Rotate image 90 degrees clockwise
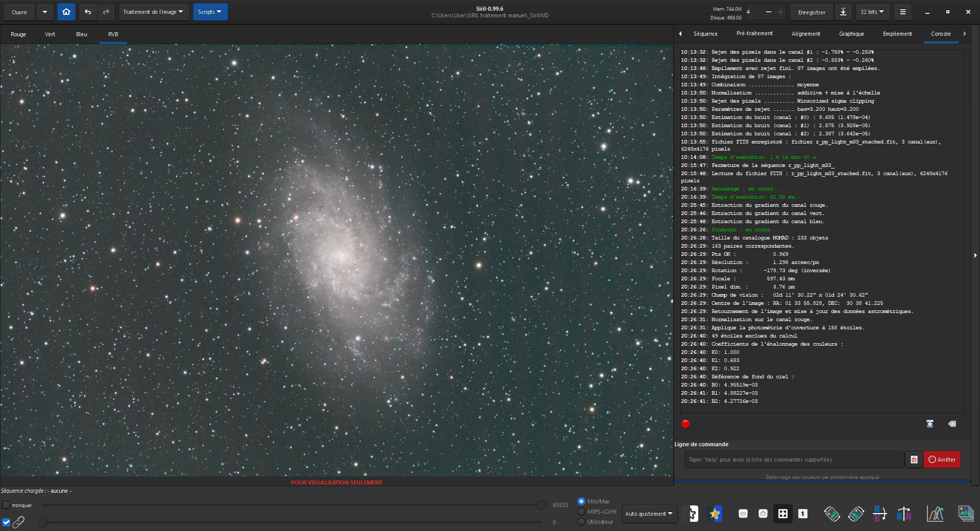980x531 pixels. point(856,514)
